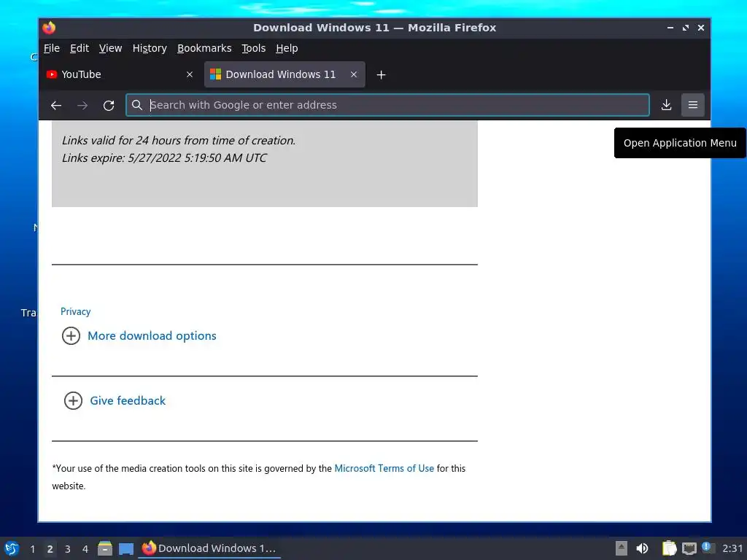The width and height of the screenshot is (747, 560).
Task: Open the Tools menu
Action: tap(253, 48)
